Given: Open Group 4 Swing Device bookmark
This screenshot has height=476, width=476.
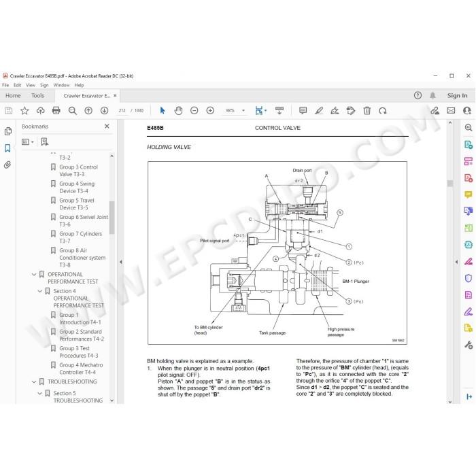Looking at the screenshot, I should click(x=77, y=187).
